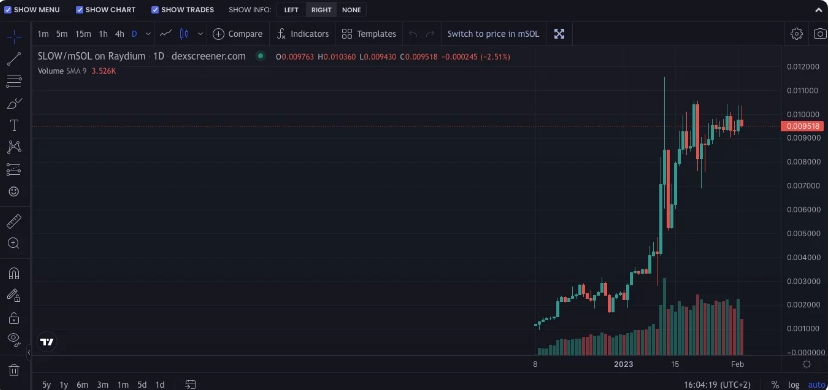Toggle stay in drawing mode

click(x=14, y=295)
